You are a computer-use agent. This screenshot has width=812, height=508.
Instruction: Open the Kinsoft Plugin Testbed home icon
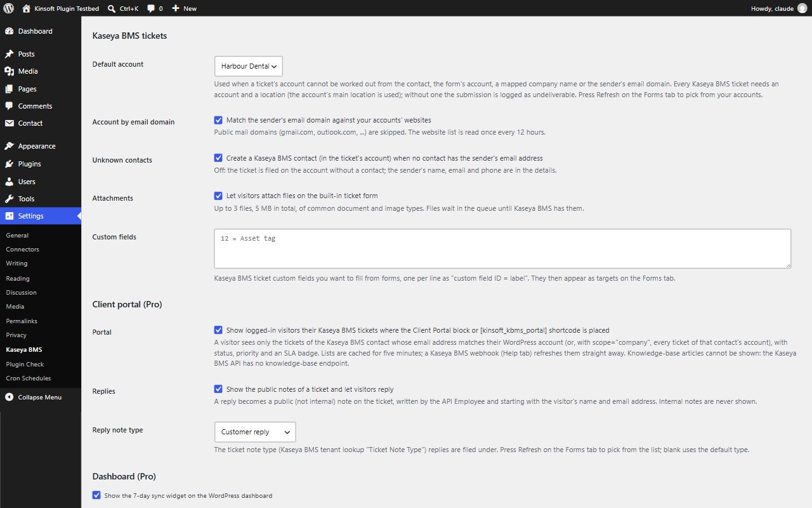pyautogui.click(x=26, y=8)
